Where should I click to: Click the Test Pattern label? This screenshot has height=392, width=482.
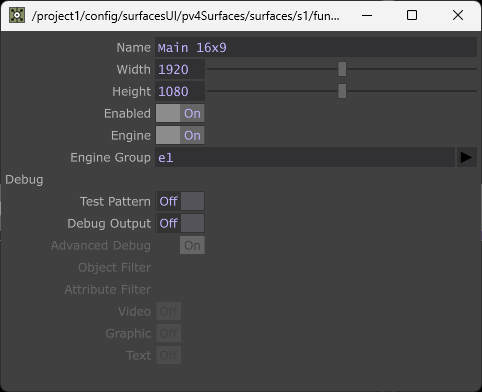115,202
